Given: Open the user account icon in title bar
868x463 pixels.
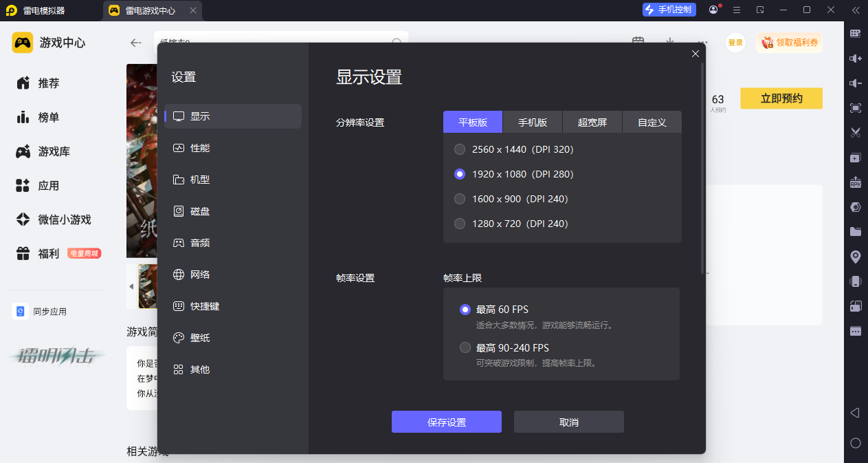Looking at the screenshot, I should pos(715,10).
